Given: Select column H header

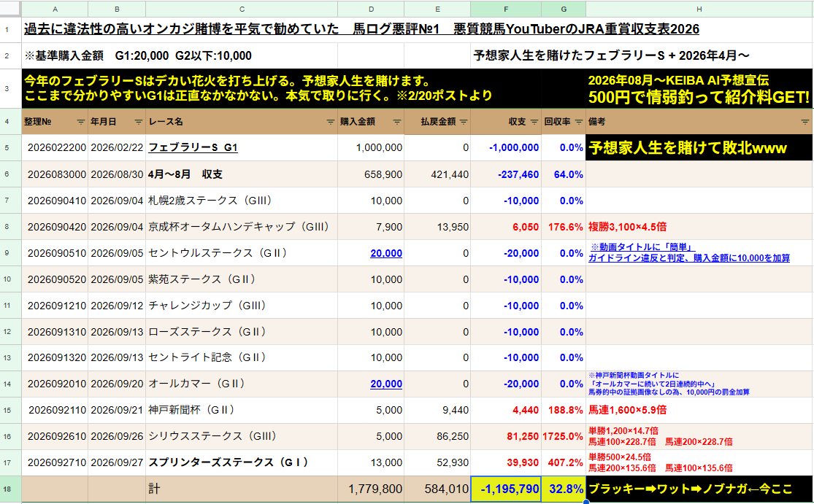Looking at the screenshot, I should click(699, 9).
